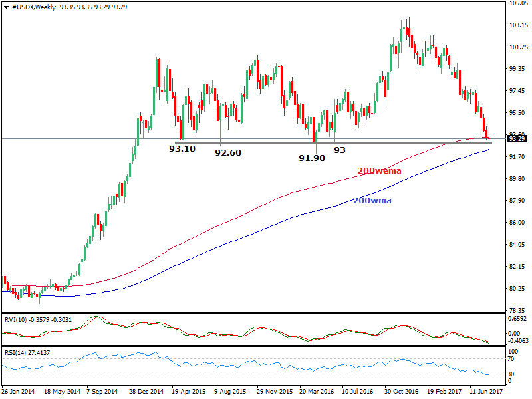Select the 92.60 low annotation

pyautogui.click(x=227, y=152)
